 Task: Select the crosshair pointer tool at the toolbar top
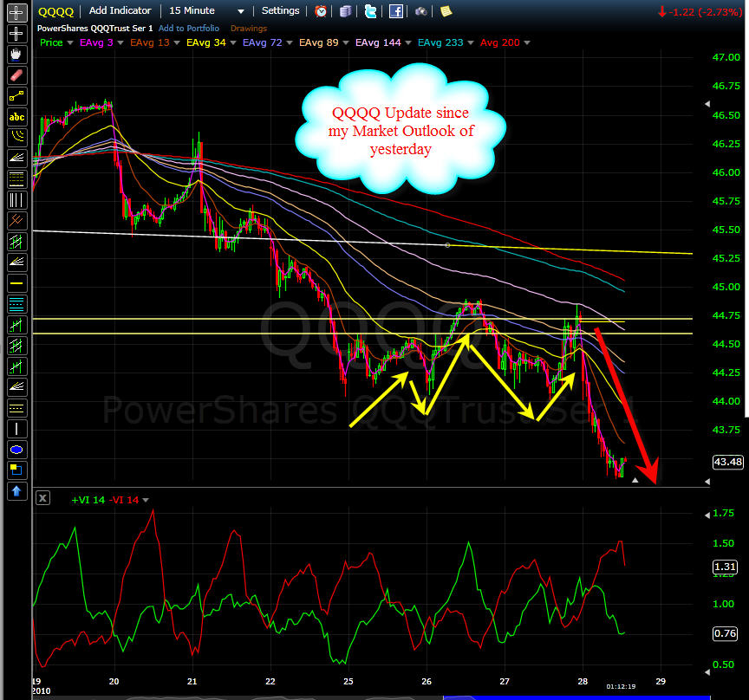click(x=16, y=13)
